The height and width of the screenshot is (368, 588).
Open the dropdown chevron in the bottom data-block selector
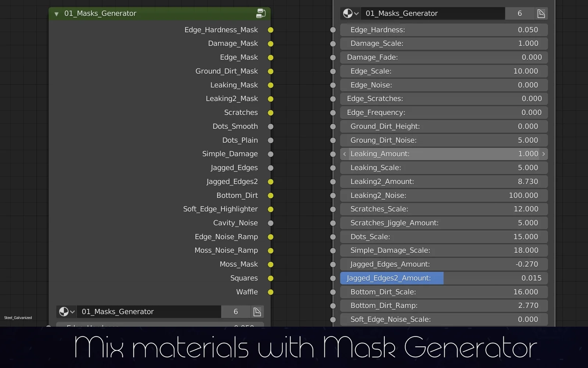[72, 312]
